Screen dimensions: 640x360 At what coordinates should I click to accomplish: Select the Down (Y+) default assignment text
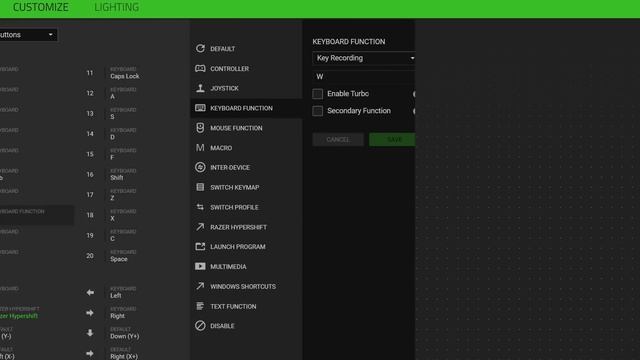click(x=124, y=336)
